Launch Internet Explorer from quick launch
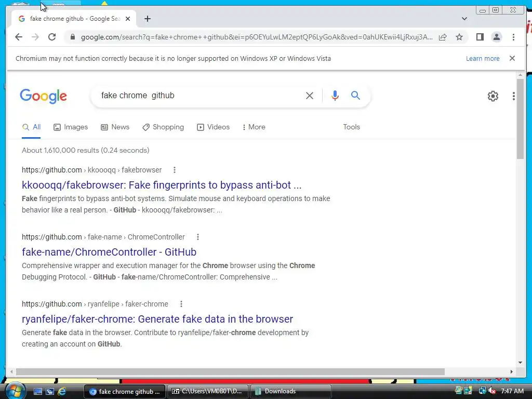Viewport: 532px width, 399px height. click(62, 392)
